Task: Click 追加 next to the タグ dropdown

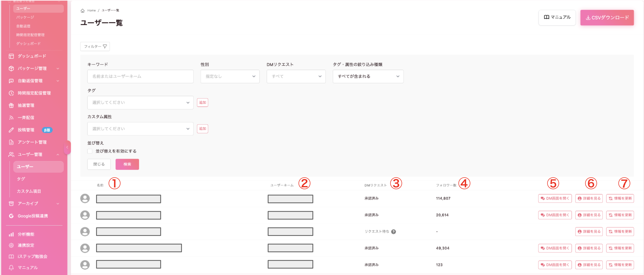Action: 203,103
